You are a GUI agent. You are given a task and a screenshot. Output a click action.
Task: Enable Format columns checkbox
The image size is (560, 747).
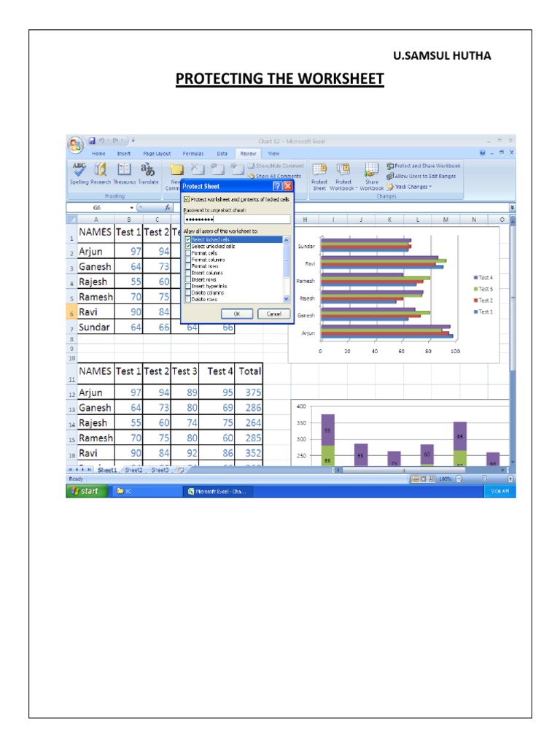coord(187,260)
